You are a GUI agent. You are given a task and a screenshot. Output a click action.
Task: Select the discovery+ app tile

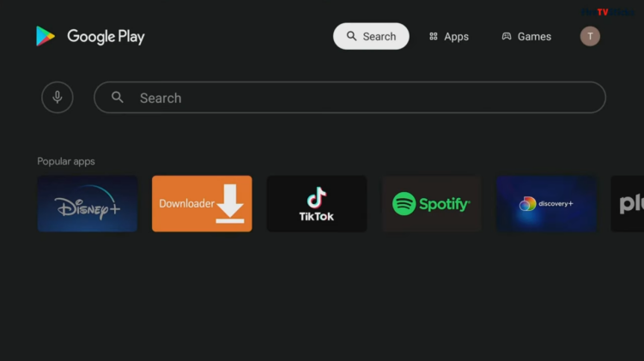coord(546,203)
